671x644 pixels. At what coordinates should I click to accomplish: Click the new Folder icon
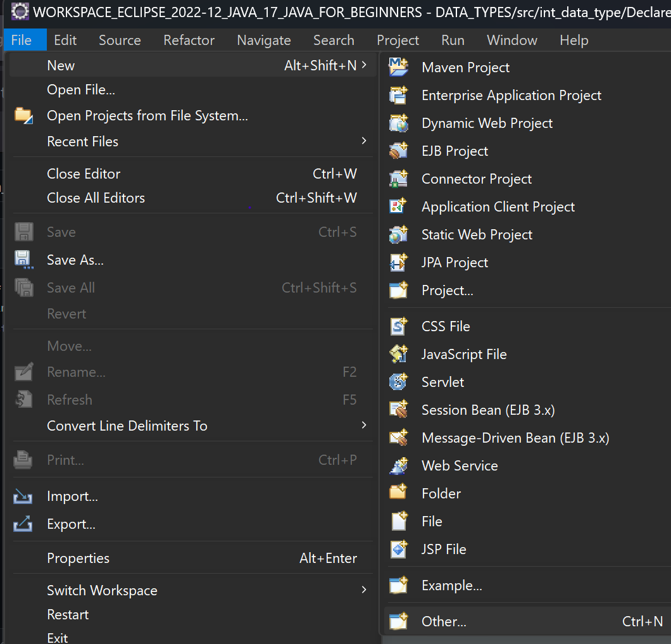point(398,493)
